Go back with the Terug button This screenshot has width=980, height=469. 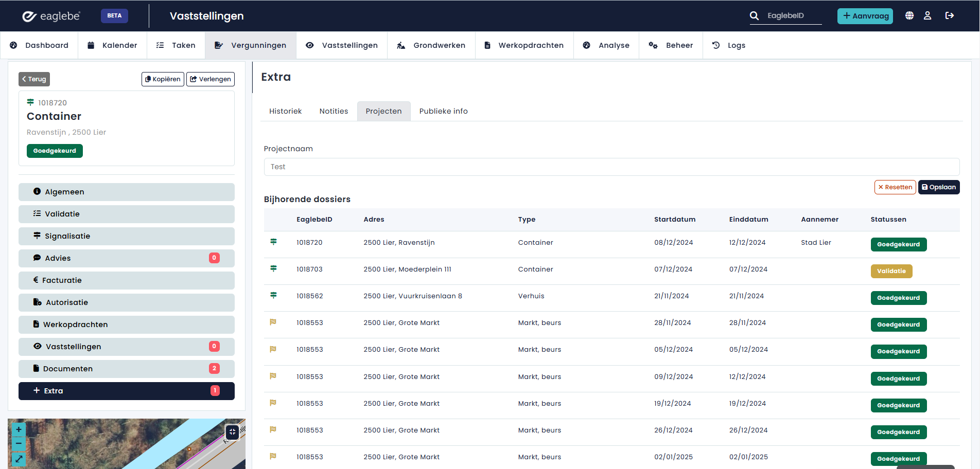[x=34, y=79]
